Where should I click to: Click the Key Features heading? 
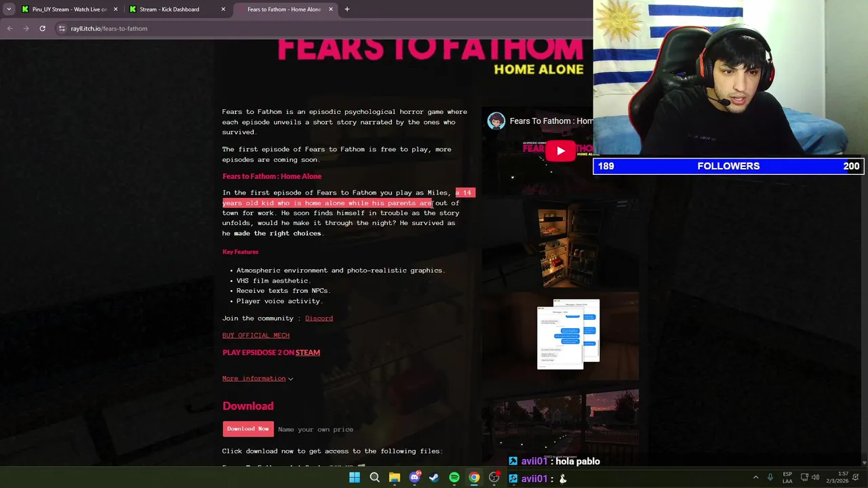pos(240,252)
